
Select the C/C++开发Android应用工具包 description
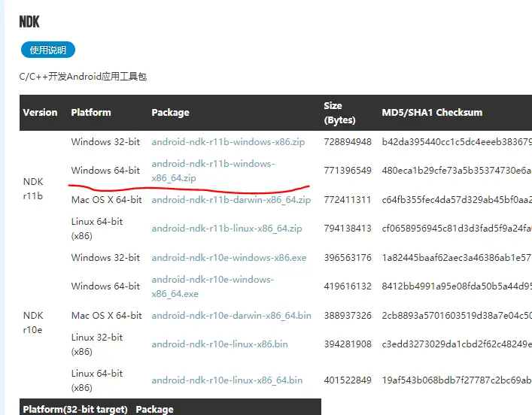coord(83,77)
